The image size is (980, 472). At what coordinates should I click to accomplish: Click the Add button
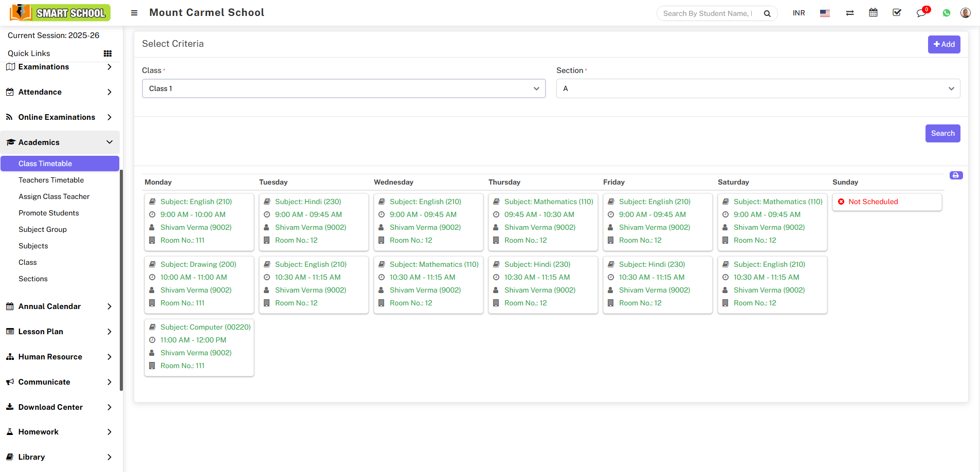(x=943, y=44)
